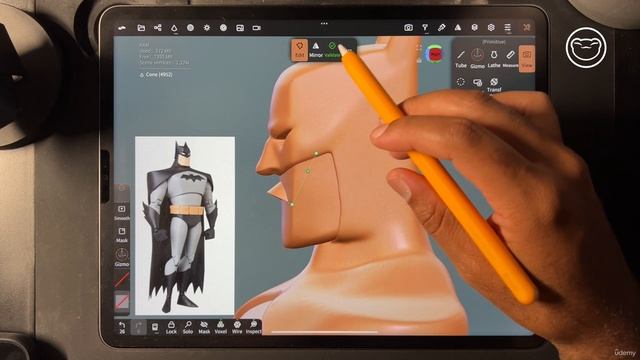640x360 pixels.
Task: Open the render camera capture icon
Action: (408, 27)
